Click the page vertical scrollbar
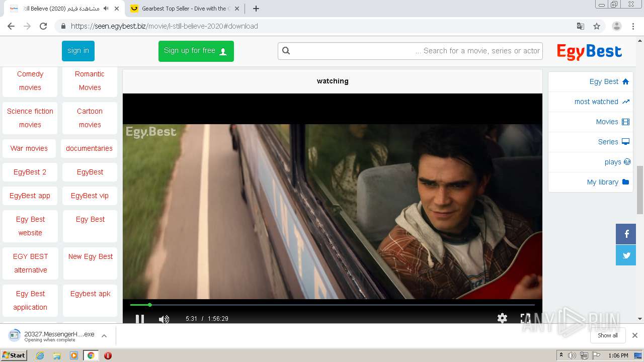644x362 pixels. coord(640,190)
